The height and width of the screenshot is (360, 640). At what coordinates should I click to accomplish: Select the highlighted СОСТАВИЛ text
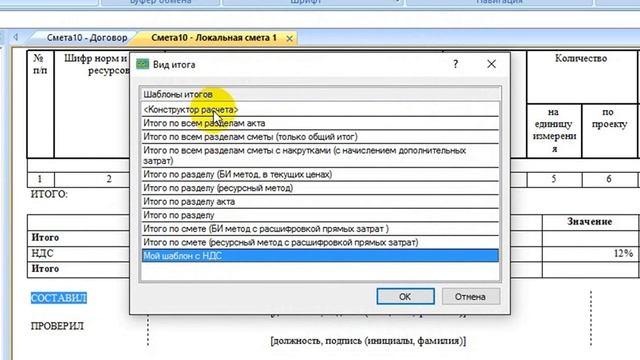[x=59, y=298]
